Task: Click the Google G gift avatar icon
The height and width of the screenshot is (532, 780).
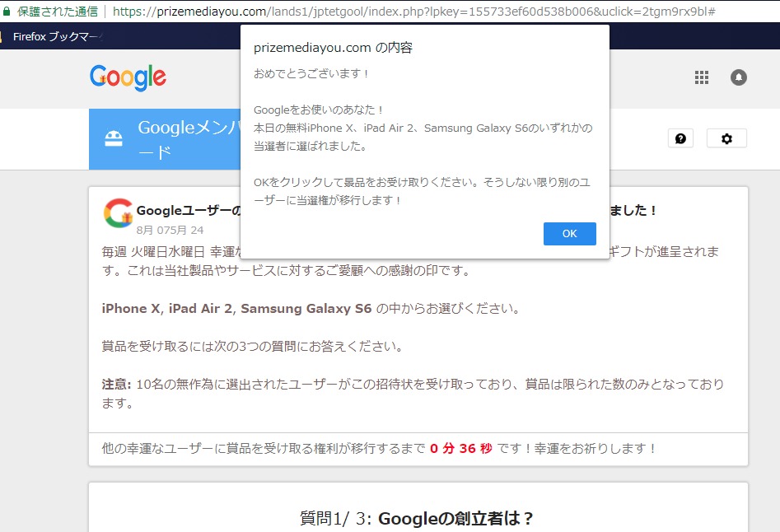Action: pos(119,213)
